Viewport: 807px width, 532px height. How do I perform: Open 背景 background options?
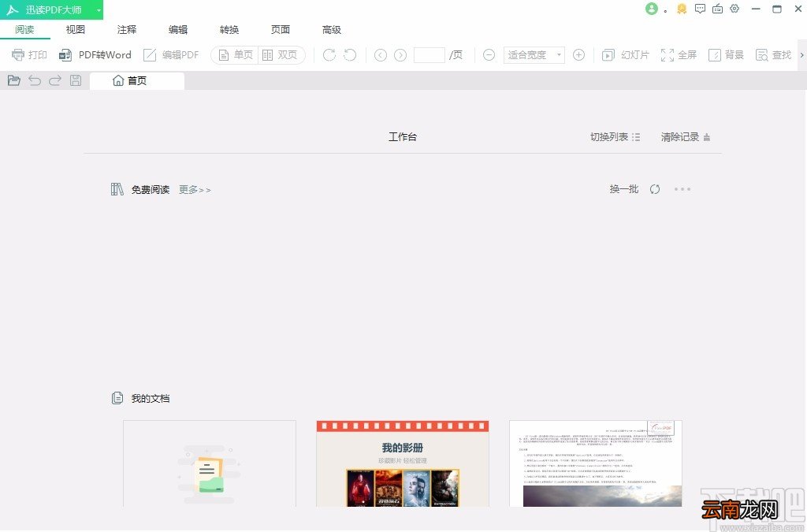coord(726,54)
